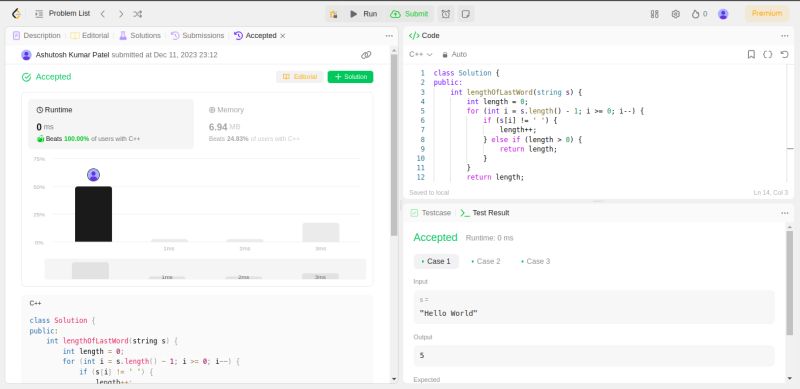This screenshot has width=800, height=389.
Task: Click the yellow Editorial button
Action: tap(299, 77)
